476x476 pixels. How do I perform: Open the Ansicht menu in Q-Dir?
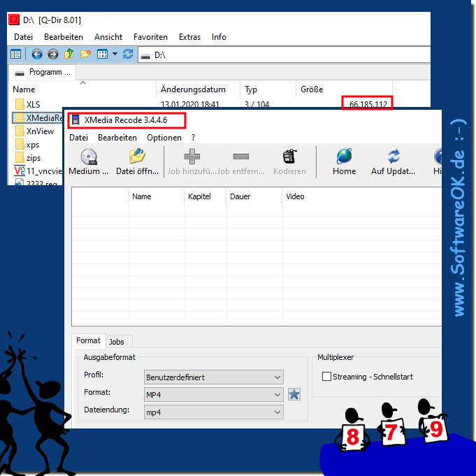pyautogui.click(x=108, y=37)
